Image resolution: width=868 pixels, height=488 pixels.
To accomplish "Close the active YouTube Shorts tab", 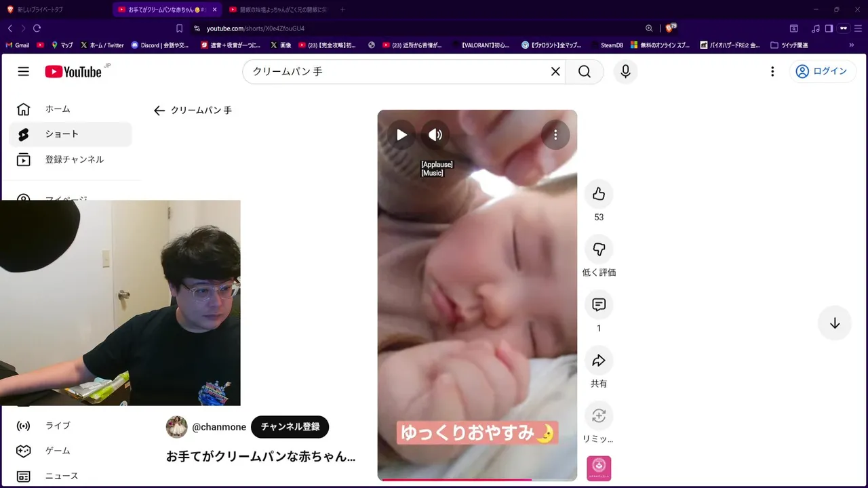I will [215, 9].
